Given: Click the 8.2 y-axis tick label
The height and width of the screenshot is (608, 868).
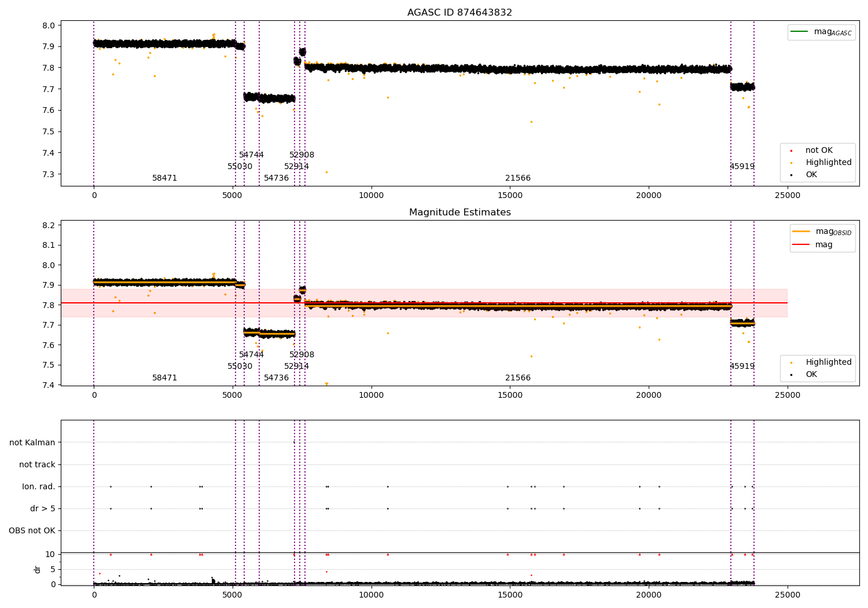Looking at the screenshot, I should pos(49,225).
